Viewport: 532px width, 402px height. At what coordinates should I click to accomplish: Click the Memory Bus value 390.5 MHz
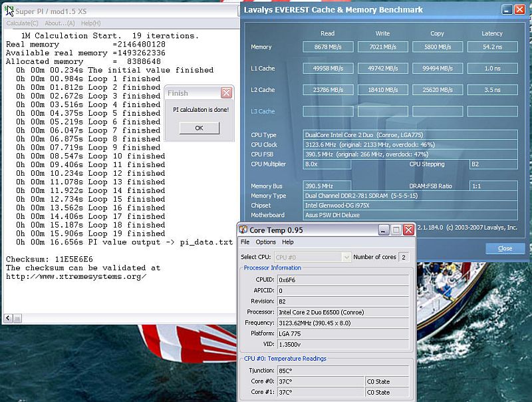click(x=327, y=186)
